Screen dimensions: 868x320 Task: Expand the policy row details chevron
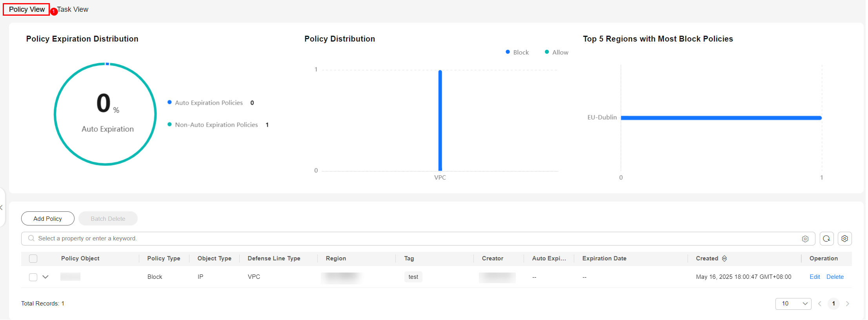pyautogui.click(x=45, y=277)
